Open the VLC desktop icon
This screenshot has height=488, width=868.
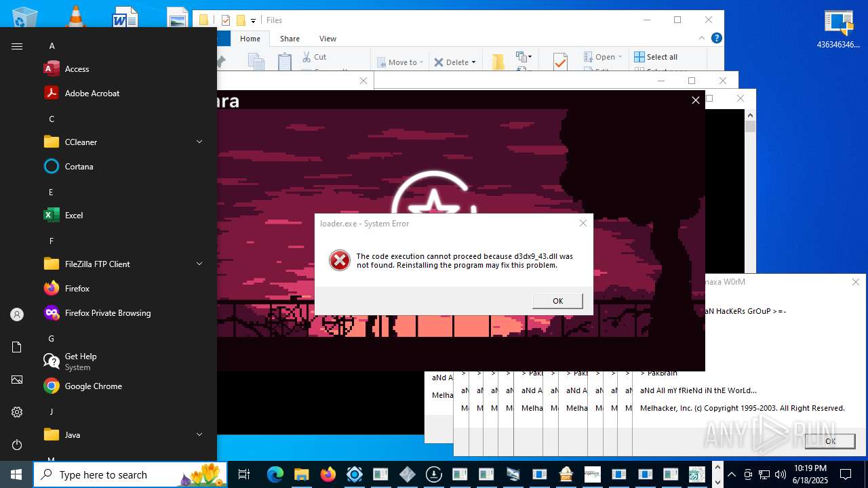tap(76, 16)
